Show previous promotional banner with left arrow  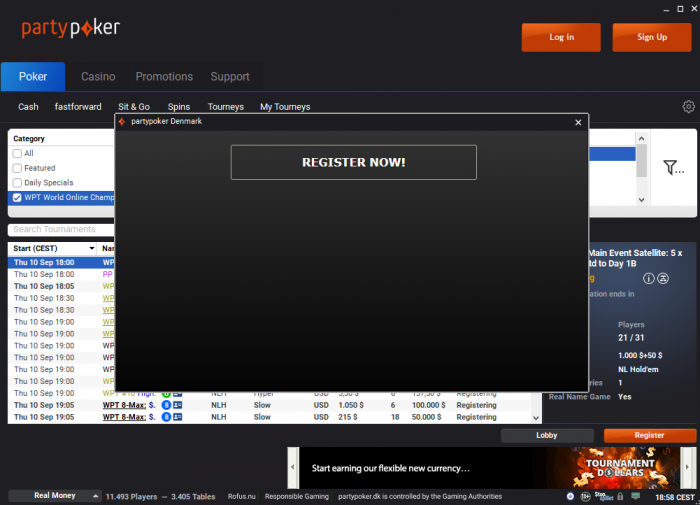(x=293, y=467)
